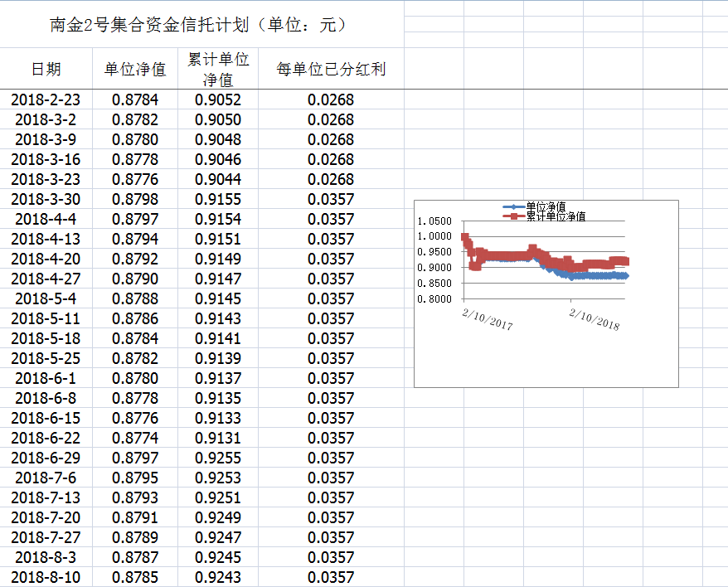This screenshot has width=728, height=587.
Task: Select date cell 2018-5-18
Action: [x=46, y=338]
